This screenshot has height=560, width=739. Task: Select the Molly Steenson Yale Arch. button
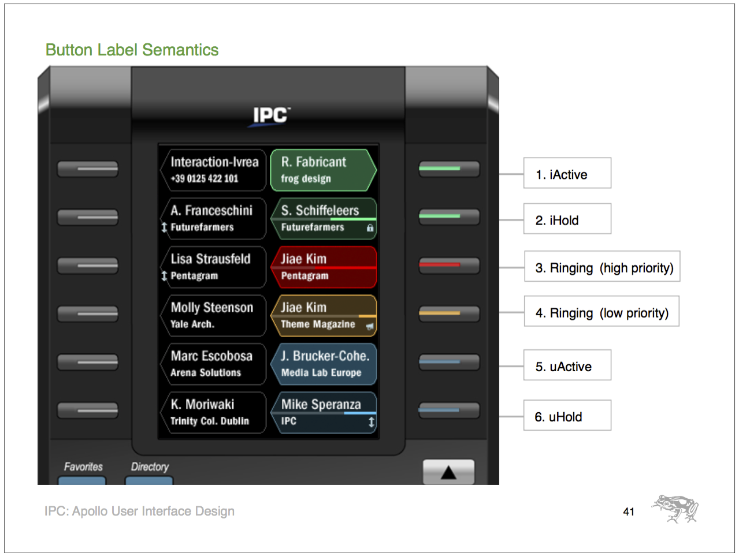point(213,315)
